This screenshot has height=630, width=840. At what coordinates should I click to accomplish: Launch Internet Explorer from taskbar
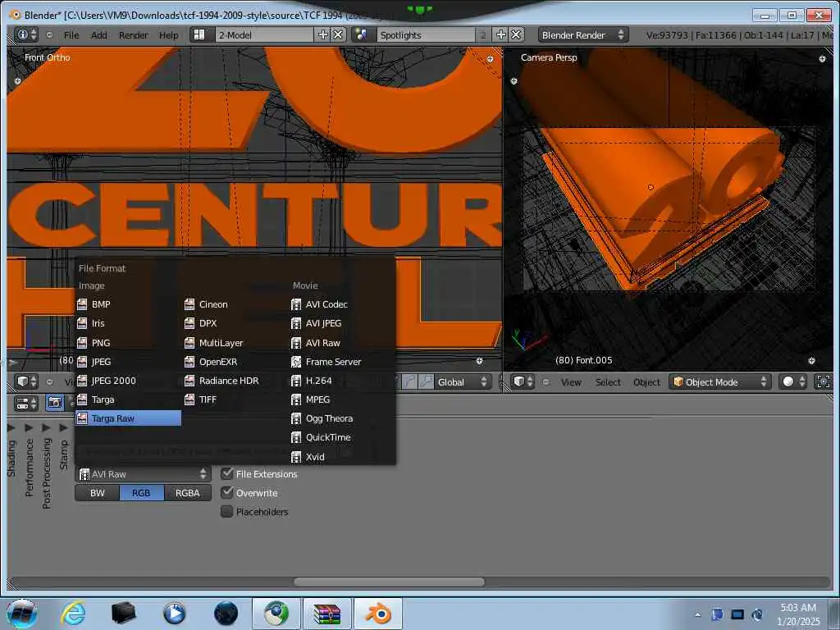point(73,614)
